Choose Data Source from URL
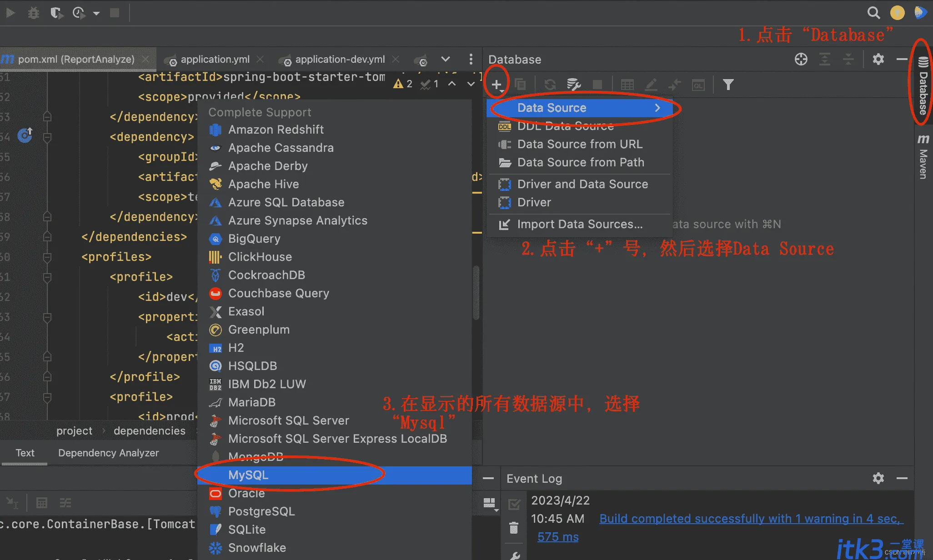Image resolution: width=933 pixels, height=560 pixels. click(579, 144)
